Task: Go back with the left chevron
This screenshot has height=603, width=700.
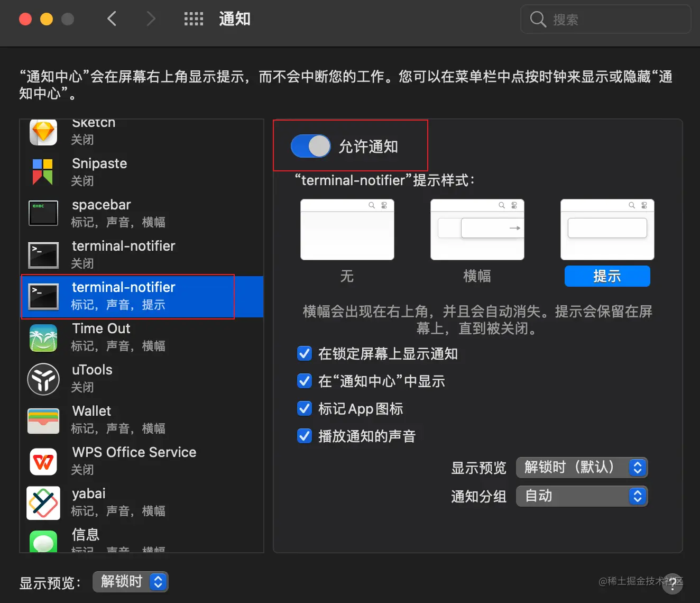Action: pos(112,19)
